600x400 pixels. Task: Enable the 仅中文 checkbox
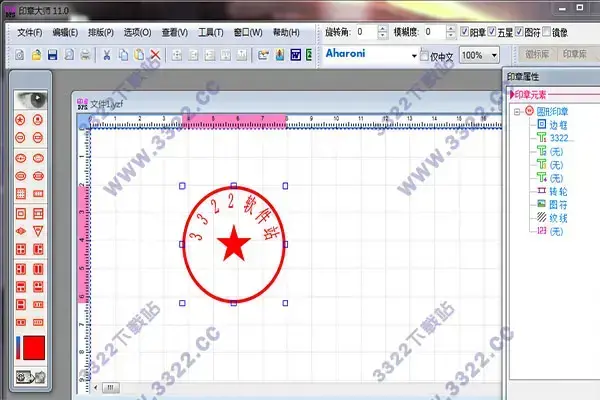(x=424, y=56)
